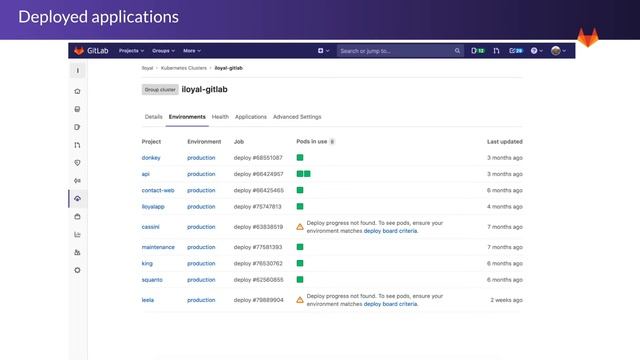Click 'Last updated' column header

tap(504, 142)
